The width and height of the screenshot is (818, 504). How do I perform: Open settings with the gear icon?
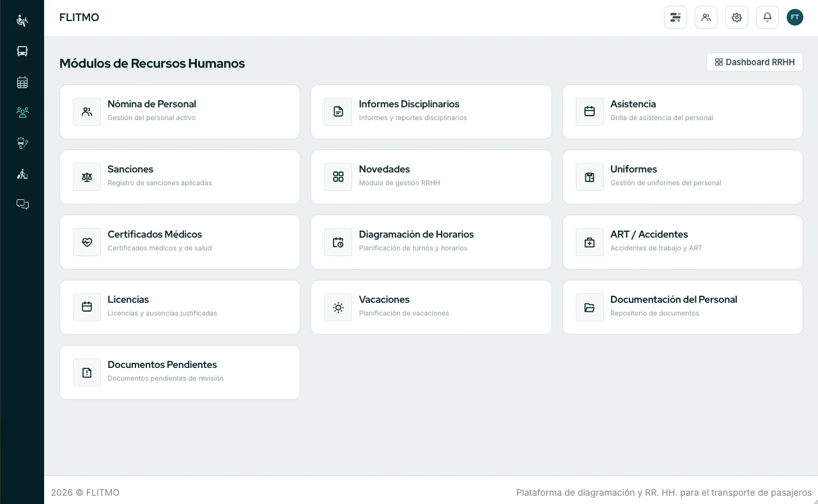click(x=737, y=17)
